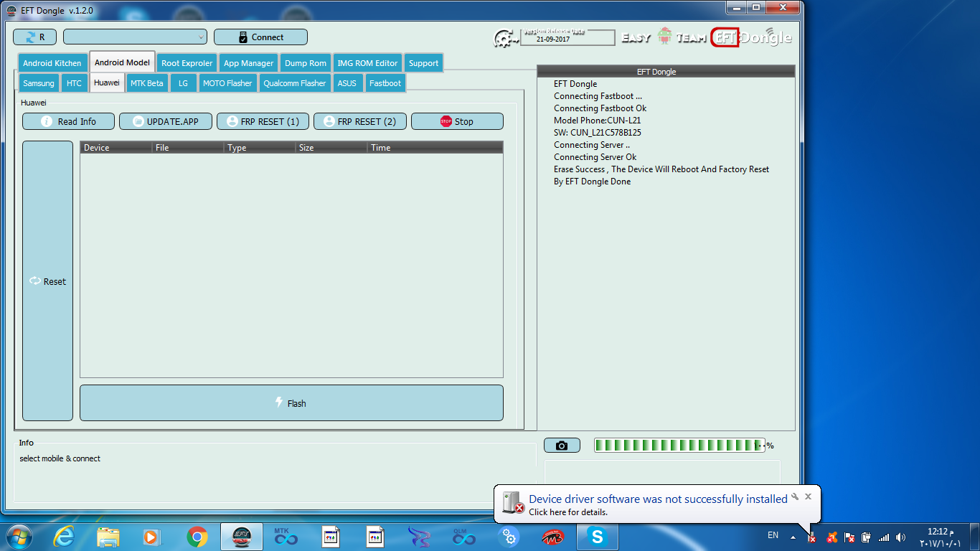
Task: Click the FRP RESET (2) button
Action: [x=360, y=121]
